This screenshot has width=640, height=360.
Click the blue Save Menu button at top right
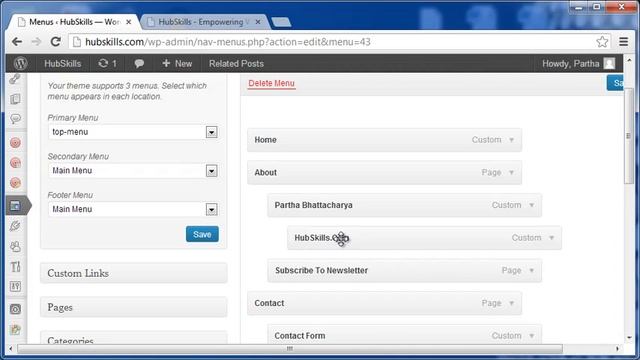point(615,83)
